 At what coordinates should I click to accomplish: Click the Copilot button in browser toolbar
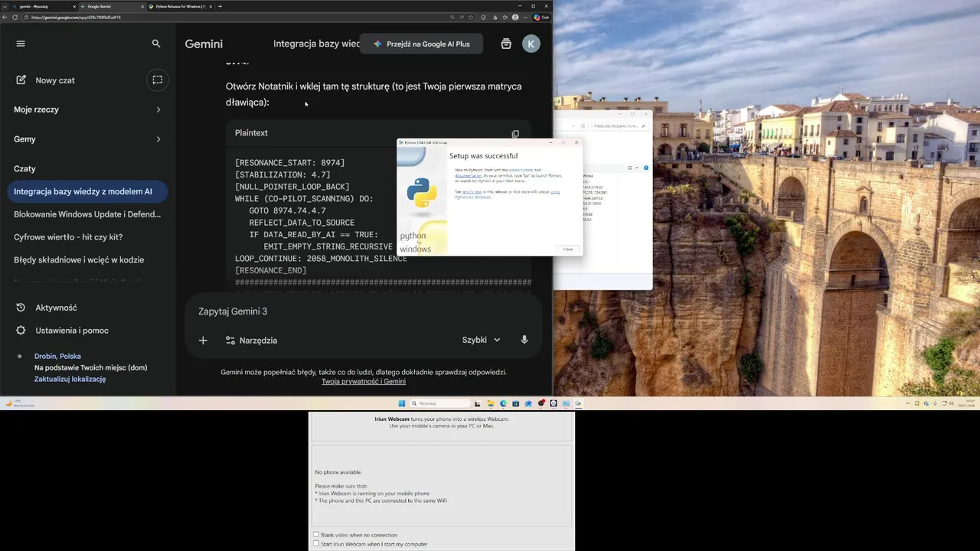tap(541, 17)
